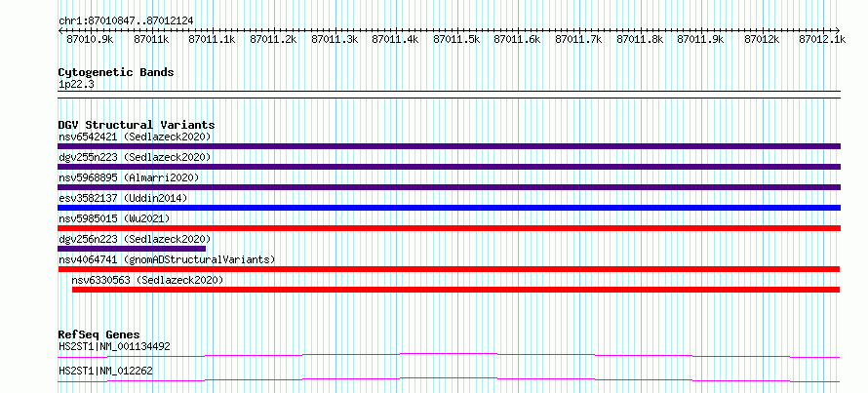Open the Cytogenetic Bands track heading
The width and height of the screenshot is (868, 393).
point(116,72)
